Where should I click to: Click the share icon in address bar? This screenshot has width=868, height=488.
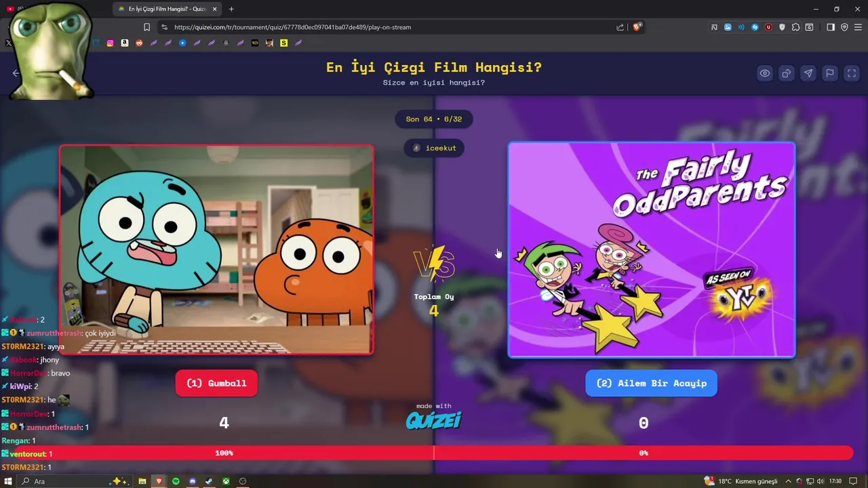click(620, 27)
